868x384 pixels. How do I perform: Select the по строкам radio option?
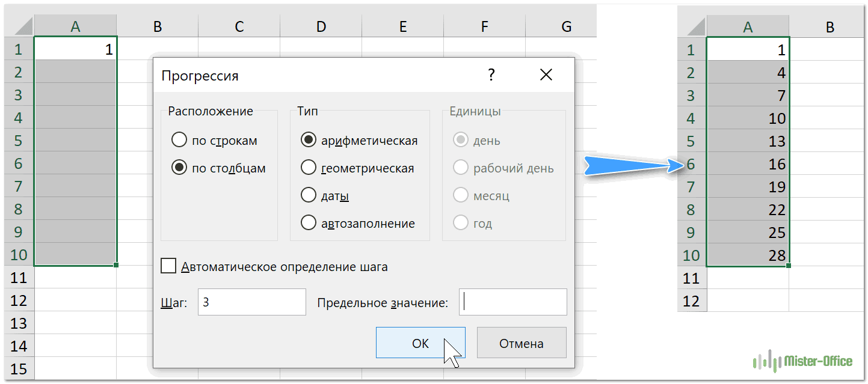[179, 141]
